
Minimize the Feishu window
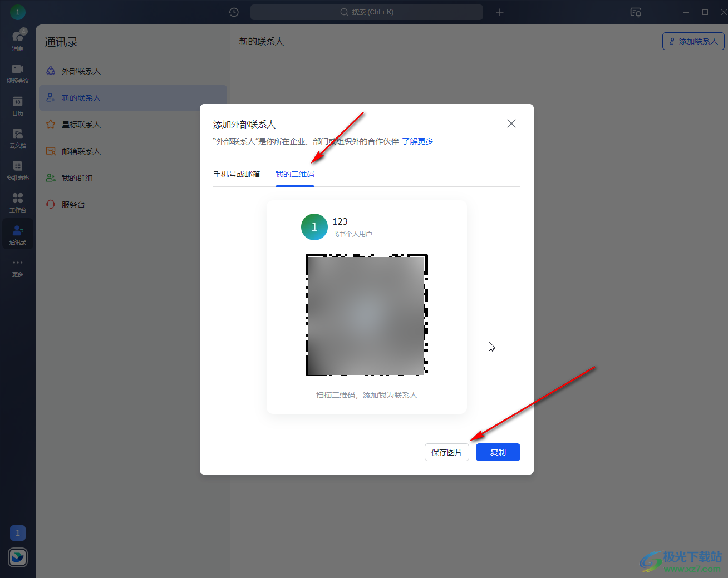[686, 12]
